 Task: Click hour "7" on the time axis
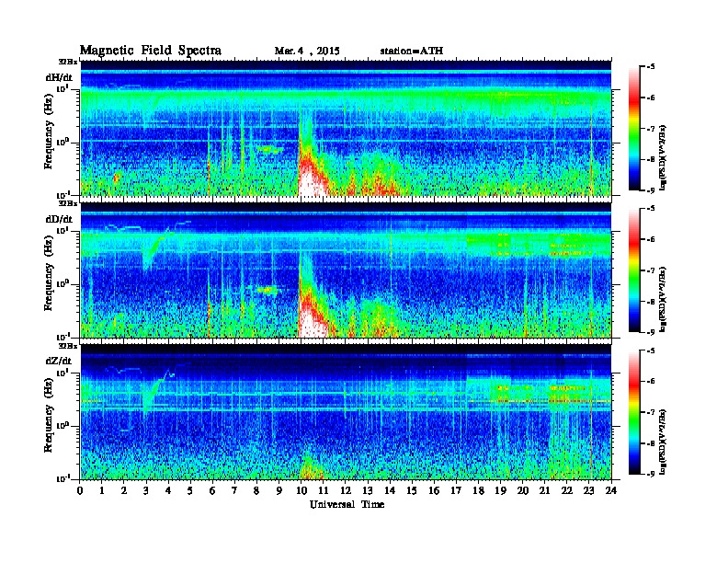[x=235, y=491]
